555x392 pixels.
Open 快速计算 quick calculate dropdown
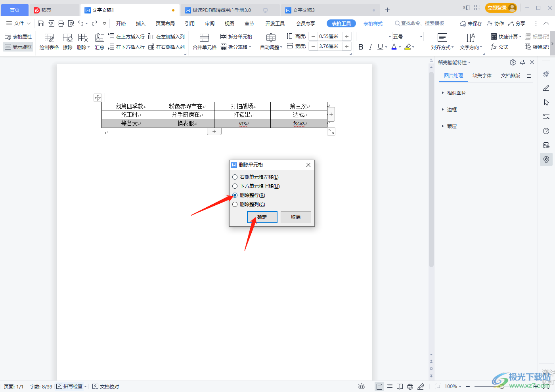[x=506, y=36]
